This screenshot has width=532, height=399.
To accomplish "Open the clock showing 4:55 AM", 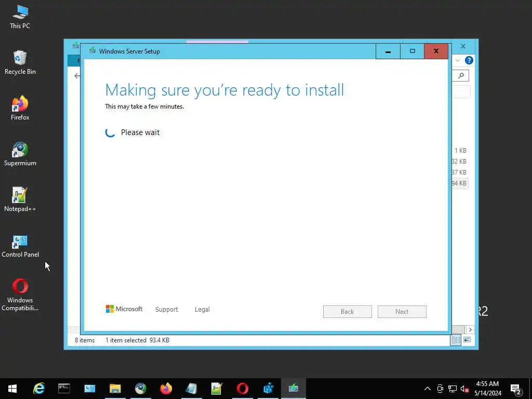I will pos(487,389).
